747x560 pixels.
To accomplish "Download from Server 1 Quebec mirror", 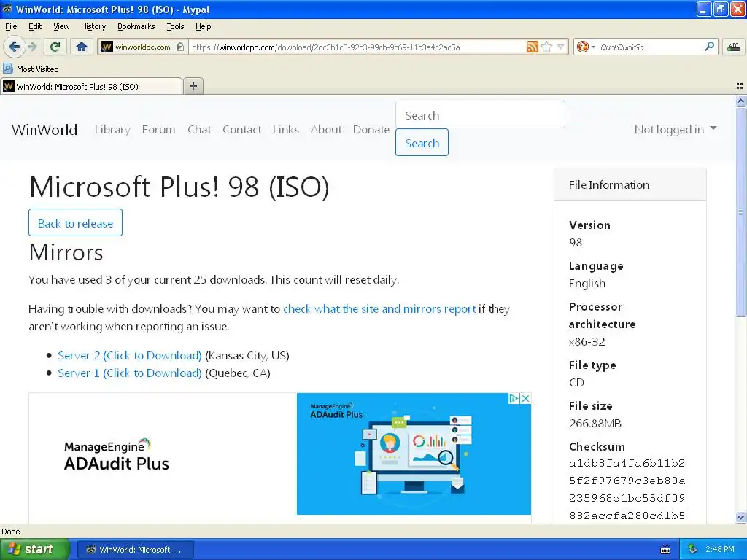I will click(x=130, y=373).
